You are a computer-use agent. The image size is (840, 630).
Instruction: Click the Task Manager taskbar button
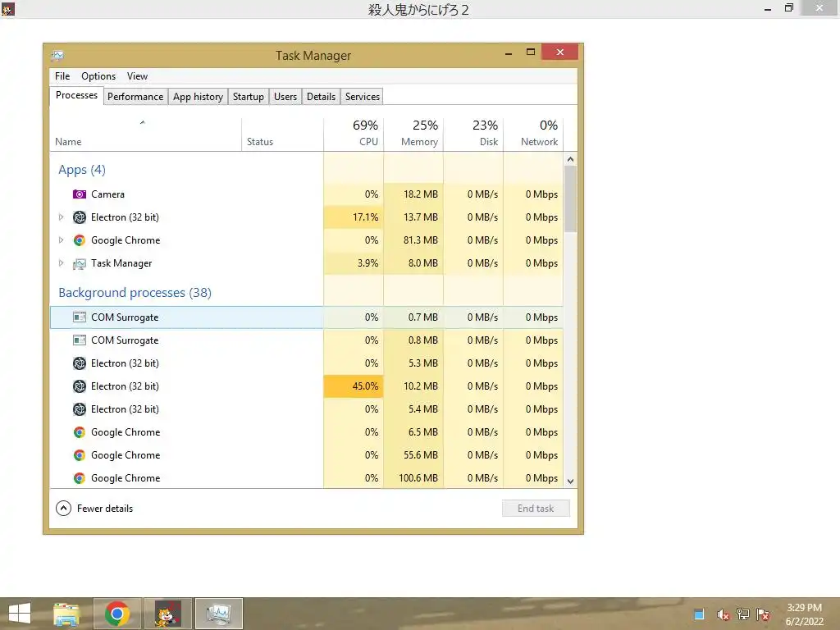click(x=219, y=614)
